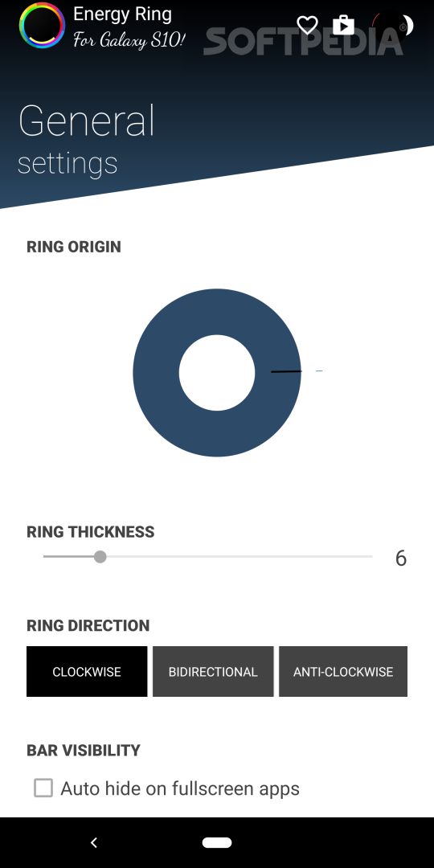434x868 pixels.
Task: Click the black origin marker on the ring
Action: 286,371
